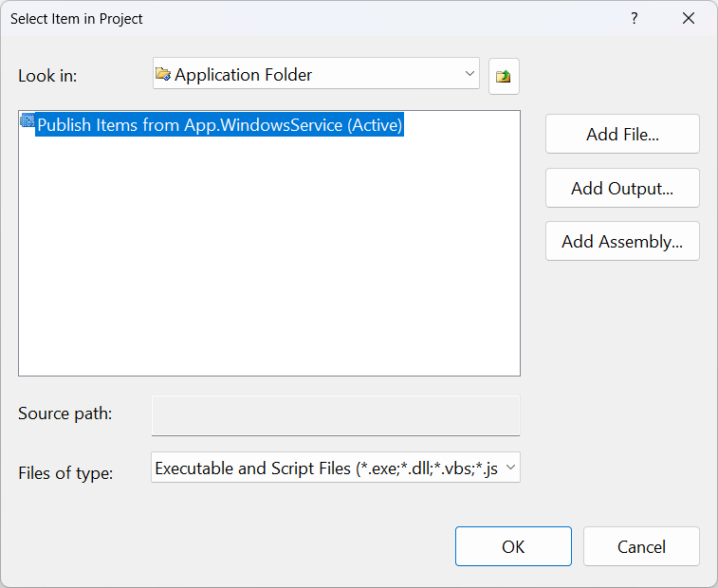This screenshot has width=718, height=588.
Task: Click the Application Folder icon in Look in
Action: (x=163, y=74)
